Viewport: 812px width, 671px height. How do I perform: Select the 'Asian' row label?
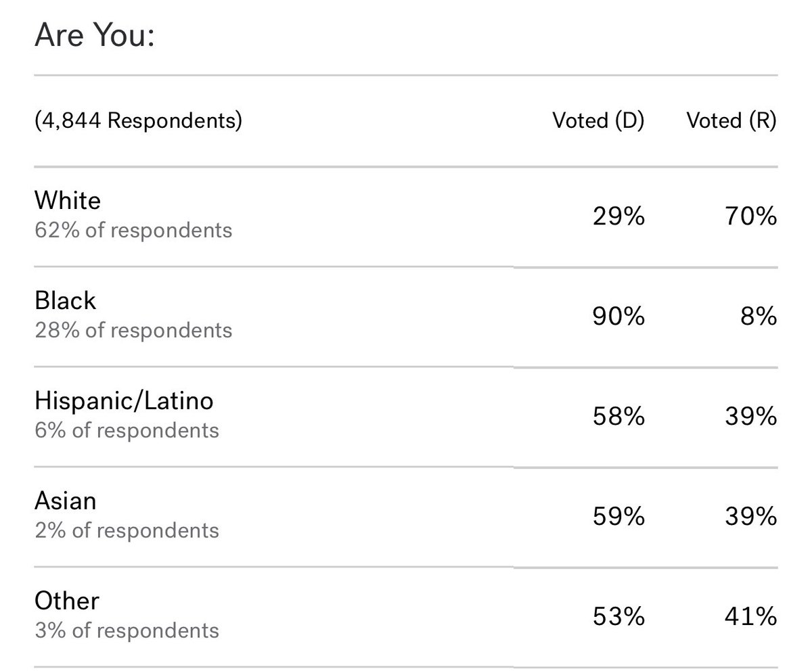(x=66, y=501)
